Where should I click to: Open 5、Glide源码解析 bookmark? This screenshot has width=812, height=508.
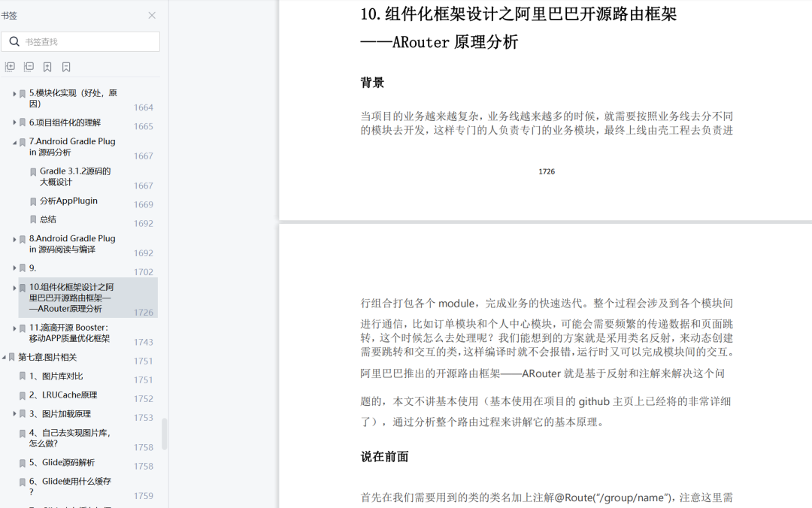pyautogui.click(x=62, y=462)
